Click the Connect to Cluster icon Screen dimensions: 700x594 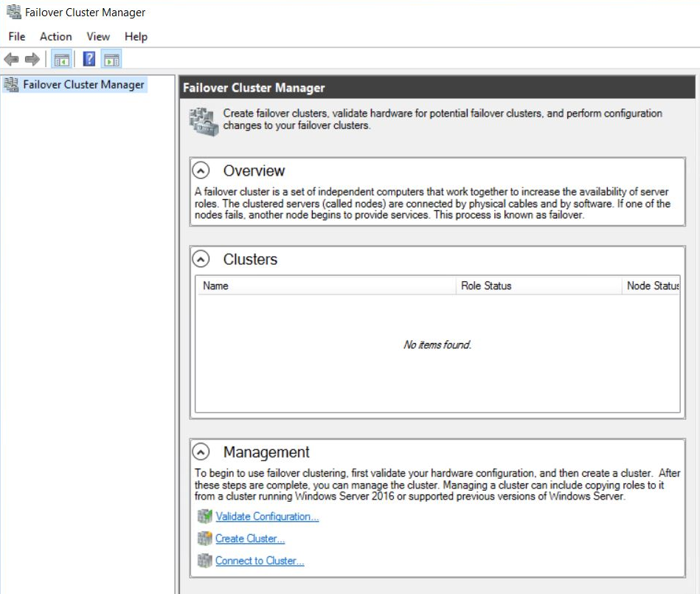point(204,561)
